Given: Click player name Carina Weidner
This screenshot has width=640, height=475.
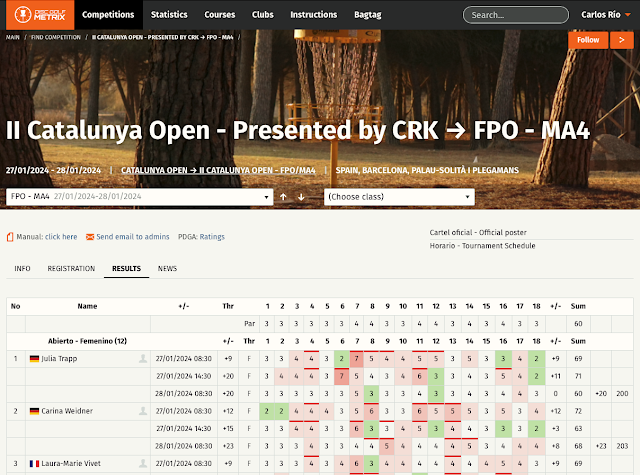Looking at the screenshot, I should (x=67, y=411).
